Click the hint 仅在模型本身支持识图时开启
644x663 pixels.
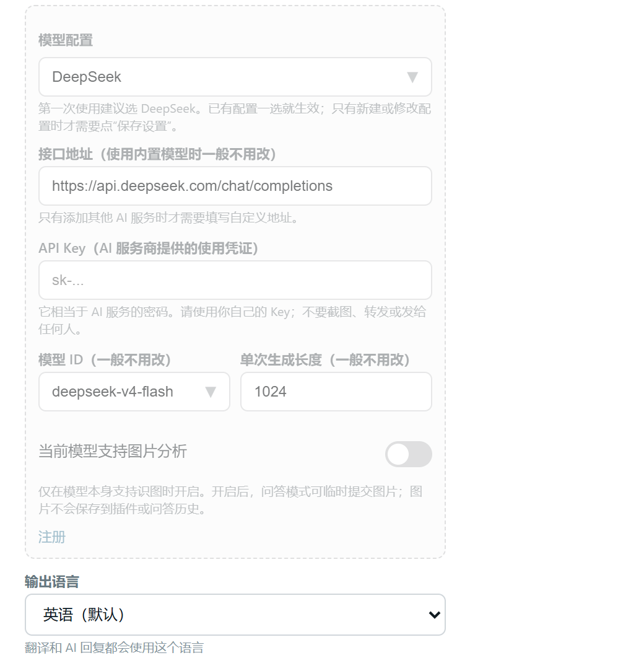(x=230, y=500)
